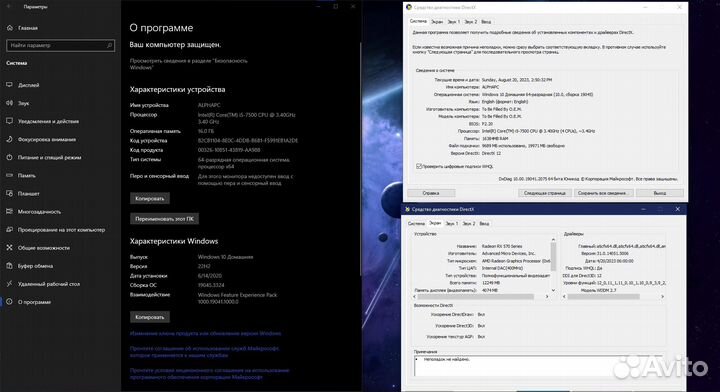Click the Settings window vertical scrollbar
Screen dimensions: 720x392
(x=360, y=158)
